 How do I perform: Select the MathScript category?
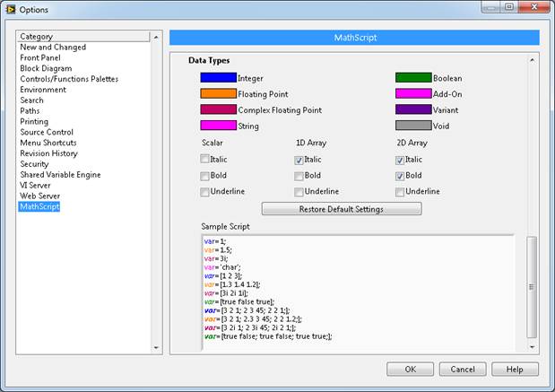click(39, 206)
